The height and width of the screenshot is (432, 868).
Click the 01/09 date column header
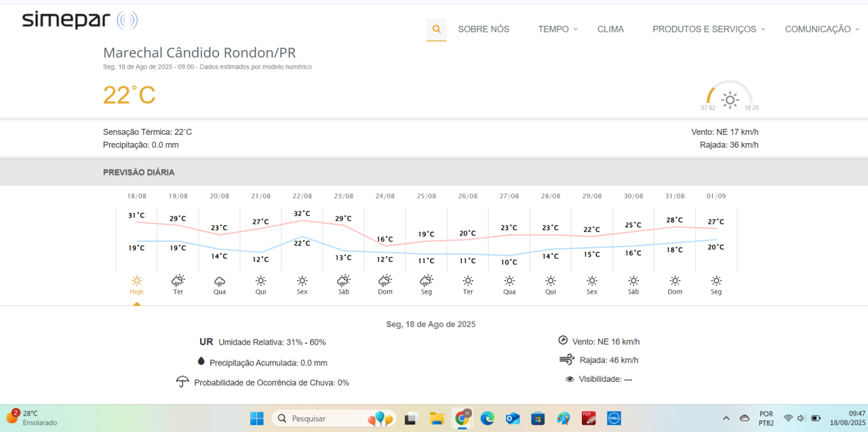point(716,196)
